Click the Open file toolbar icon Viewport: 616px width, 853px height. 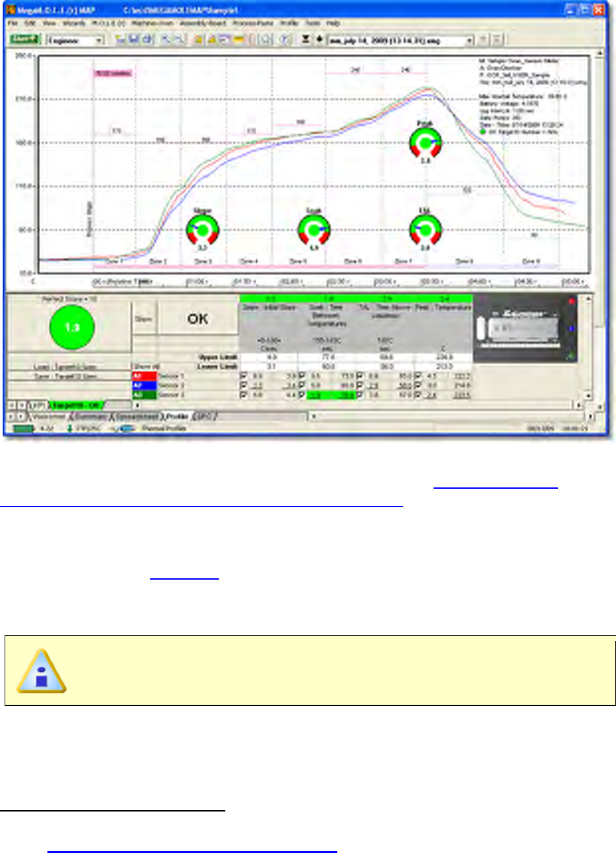[121, 40]
